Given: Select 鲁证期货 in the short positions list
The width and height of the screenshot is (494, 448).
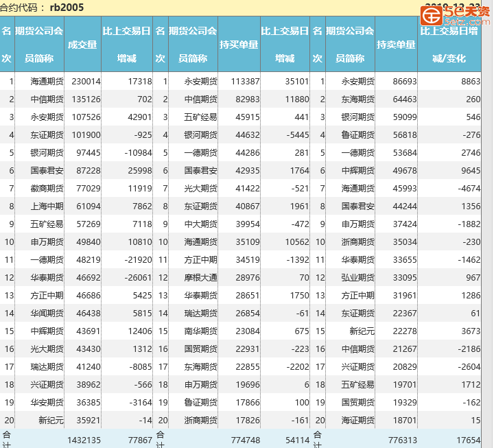Looking at the screenshot, I should coord(358,135).
